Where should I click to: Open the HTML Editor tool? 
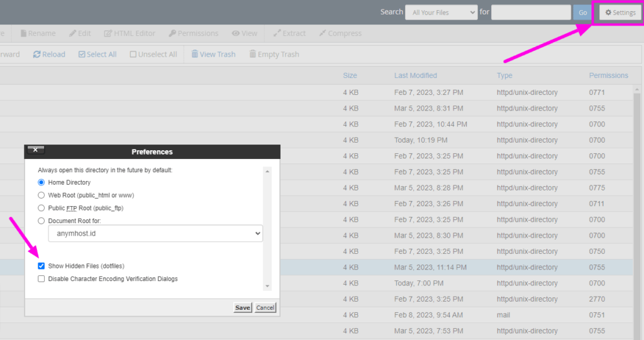[x=109, y=33]
